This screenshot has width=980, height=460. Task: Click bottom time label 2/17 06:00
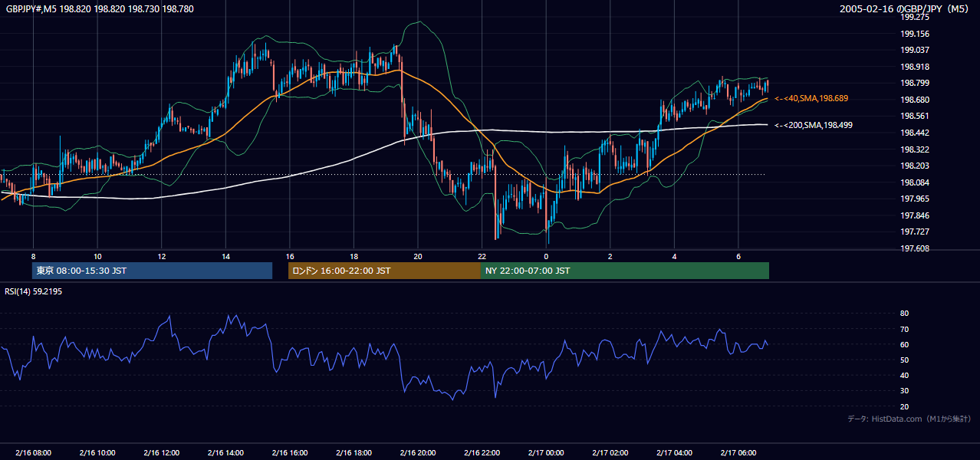click(x=738, y=453)
